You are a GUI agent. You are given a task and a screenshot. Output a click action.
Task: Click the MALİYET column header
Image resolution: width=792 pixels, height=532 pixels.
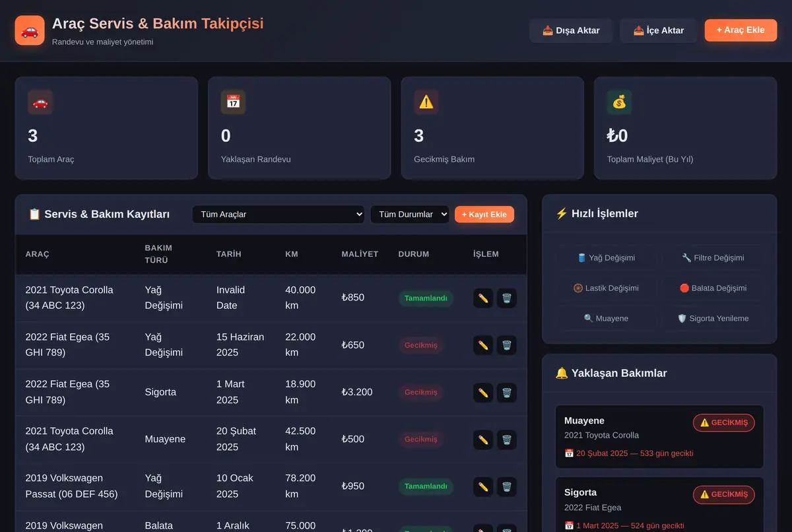360,254
